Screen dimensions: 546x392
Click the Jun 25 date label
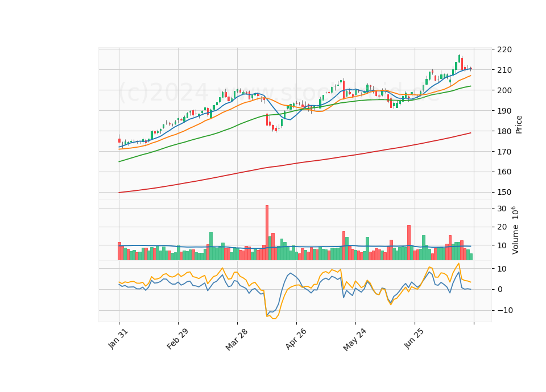coord(413,339)
